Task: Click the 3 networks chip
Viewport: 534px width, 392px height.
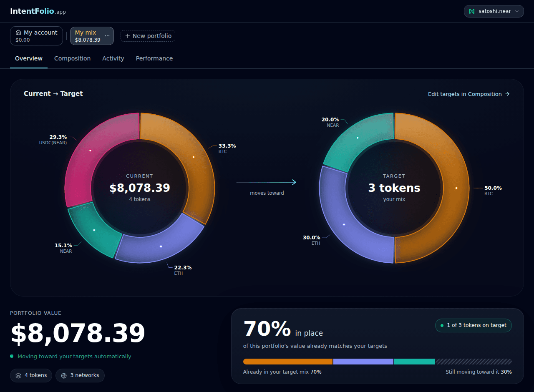Action: [80, 375]
